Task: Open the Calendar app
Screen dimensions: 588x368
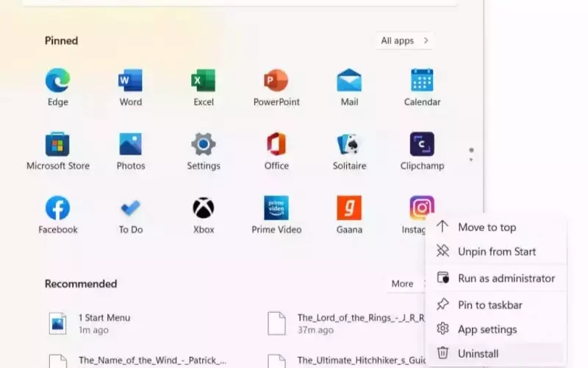Action: (x=422, y=87)
